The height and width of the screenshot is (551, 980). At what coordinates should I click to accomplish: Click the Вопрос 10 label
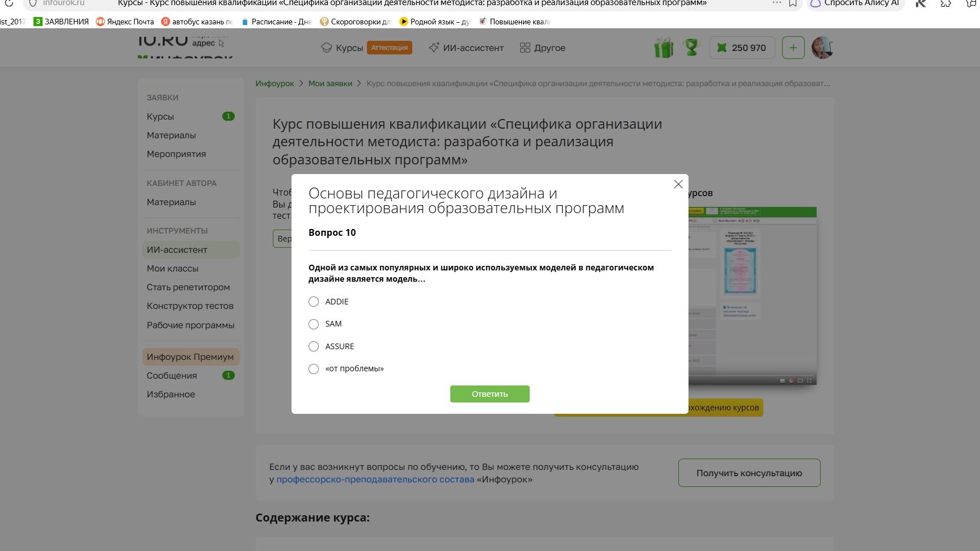click(x=332, y=232)
